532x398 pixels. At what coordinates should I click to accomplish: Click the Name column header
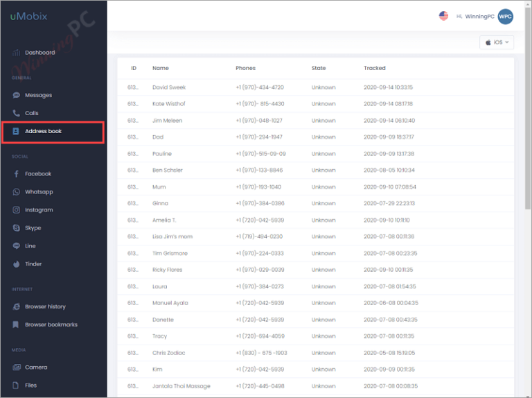pyautogui.click(x=161, y=68)
